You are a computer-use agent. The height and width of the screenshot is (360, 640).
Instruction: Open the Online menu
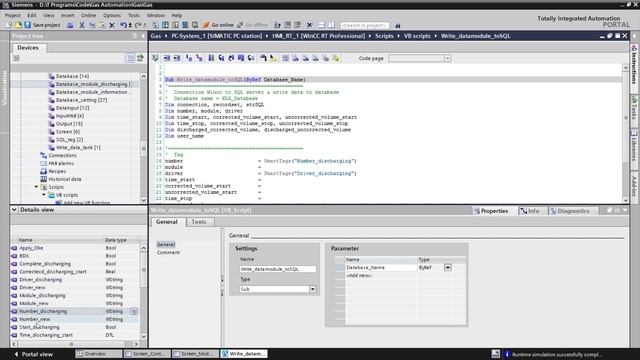[88, 15]
